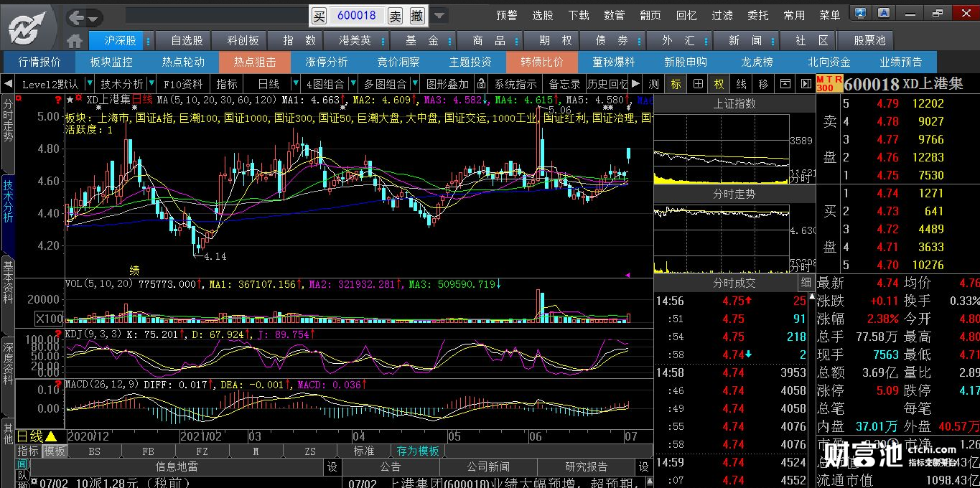Image resolution: width=980 pixels, height=488 pixels.
Task: Click the stock code 600018 input field
Action: pyautogui.click(x=357, y=15)
